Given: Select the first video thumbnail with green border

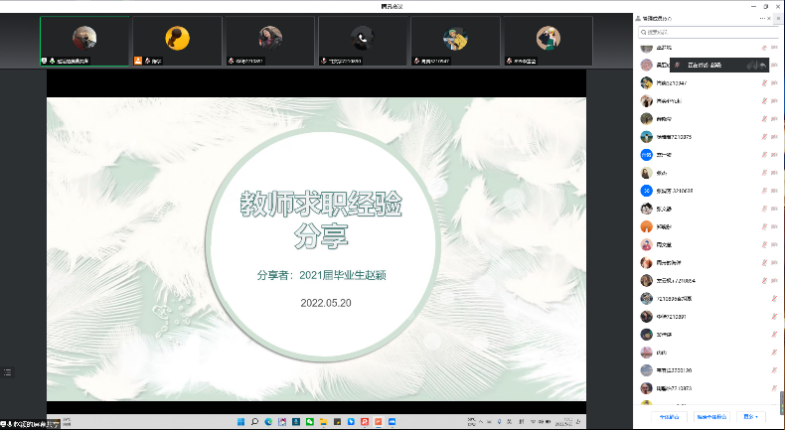Looking at the screenshot, I should [84, 41].
